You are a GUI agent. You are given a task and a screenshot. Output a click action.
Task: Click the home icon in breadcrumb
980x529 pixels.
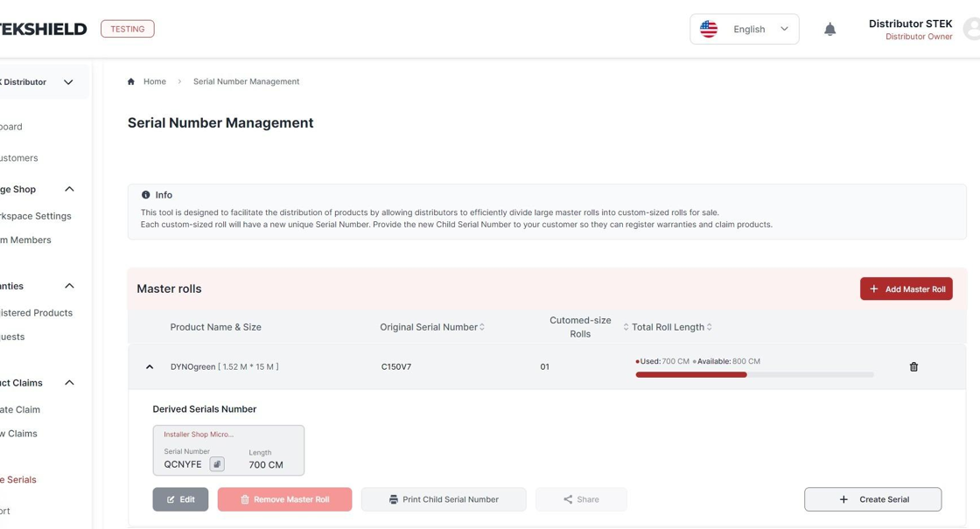click(x=130, y=81)
